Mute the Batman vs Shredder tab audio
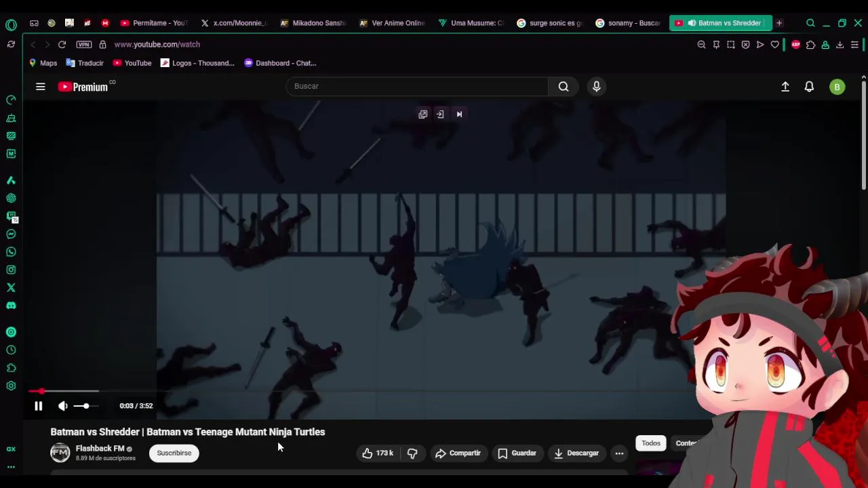 coord(692,23)
